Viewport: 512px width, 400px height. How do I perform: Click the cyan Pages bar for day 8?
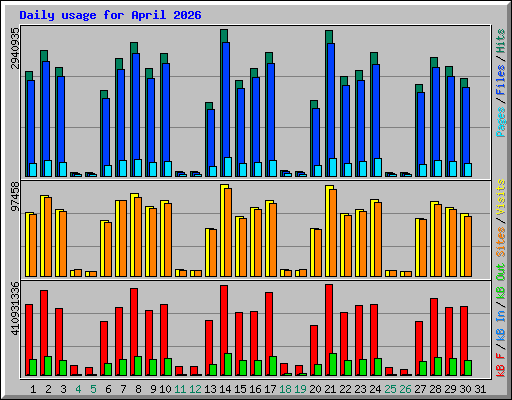[138, 168]
